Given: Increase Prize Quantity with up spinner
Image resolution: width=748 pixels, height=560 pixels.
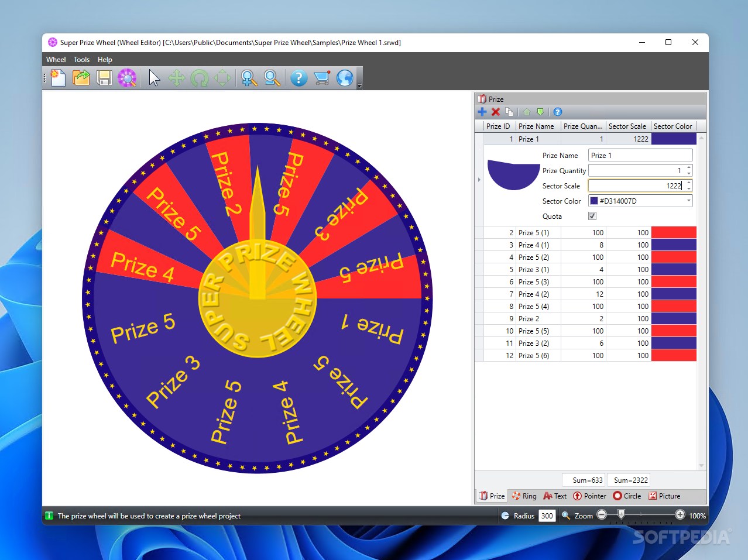Looking at the screenshot, I should pyautogui.click(x=689, y=167).
